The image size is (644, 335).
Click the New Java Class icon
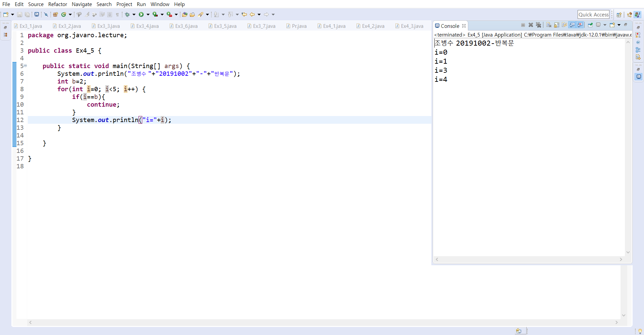click(x=64, y=14)
